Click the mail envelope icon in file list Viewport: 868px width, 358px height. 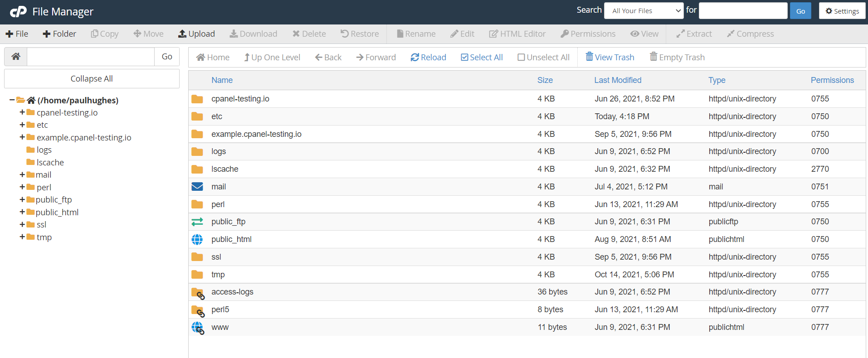[197, 187]
